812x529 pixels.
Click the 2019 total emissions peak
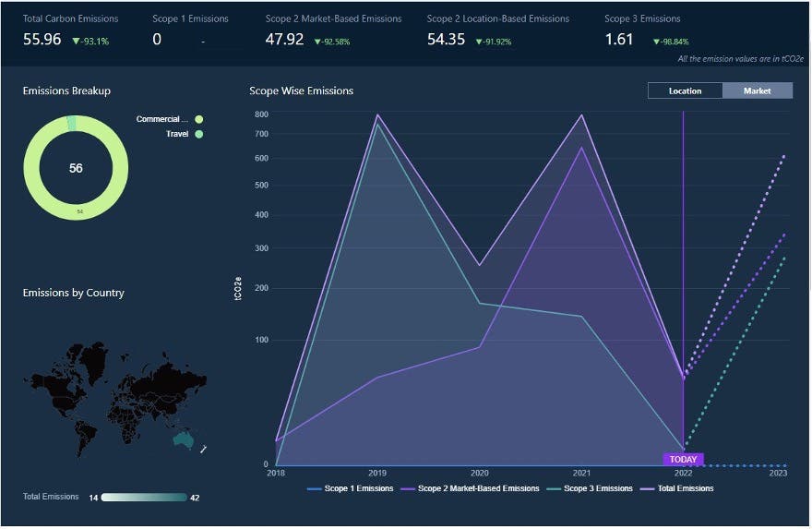tap(377, 115)
